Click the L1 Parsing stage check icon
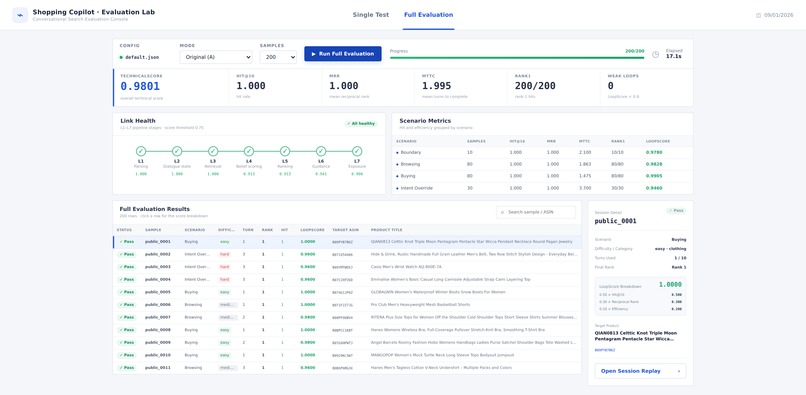The image size is (806, 395). pyautogui.click(x=141, y=151)
